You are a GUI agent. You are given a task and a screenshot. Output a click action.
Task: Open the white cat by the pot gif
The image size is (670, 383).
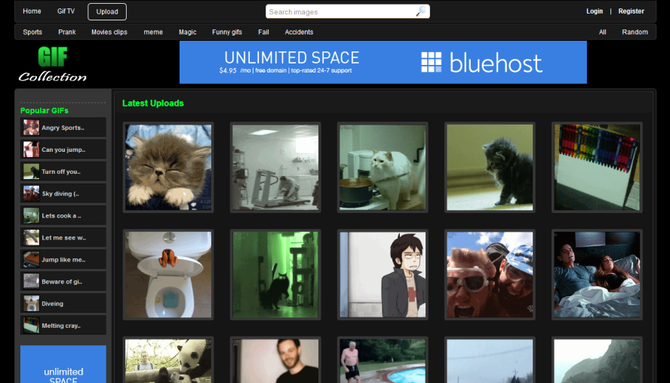pyautogui.click(x=383, y=167)
